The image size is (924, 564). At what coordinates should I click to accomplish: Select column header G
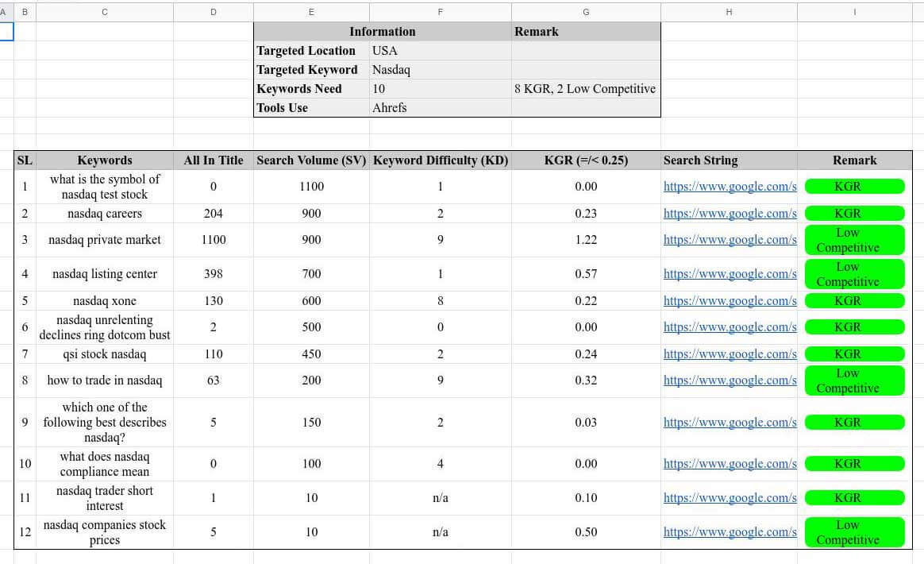586,12
